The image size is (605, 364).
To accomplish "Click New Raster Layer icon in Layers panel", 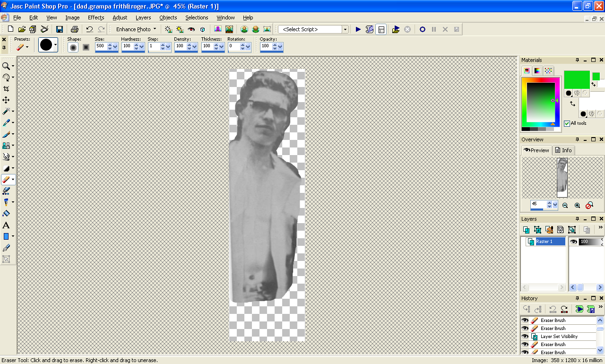I will pyautogui.click(x=526, y=230).
